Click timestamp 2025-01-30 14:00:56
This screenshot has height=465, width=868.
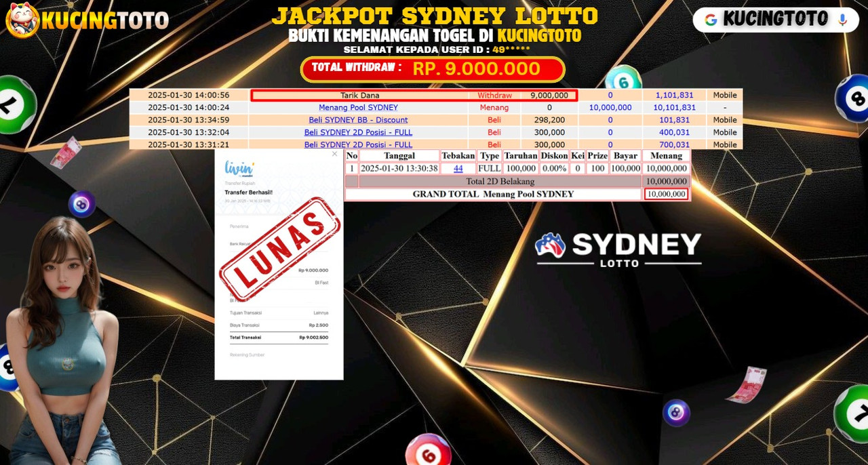click(189, 96)
